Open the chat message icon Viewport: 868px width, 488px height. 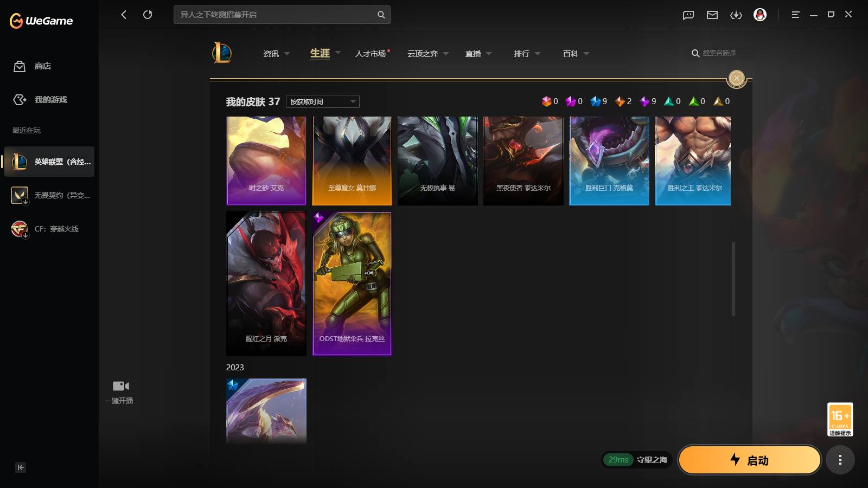(x=688, y=15)
